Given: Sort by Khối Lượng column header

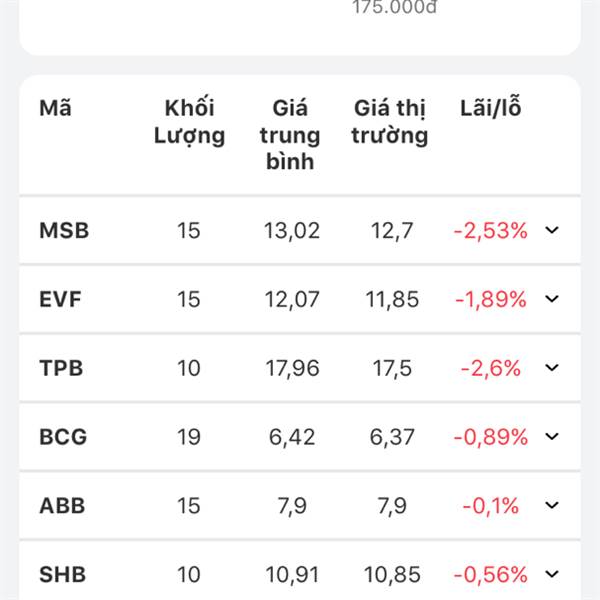Looking at the screenshot, I should click(189, 122).
